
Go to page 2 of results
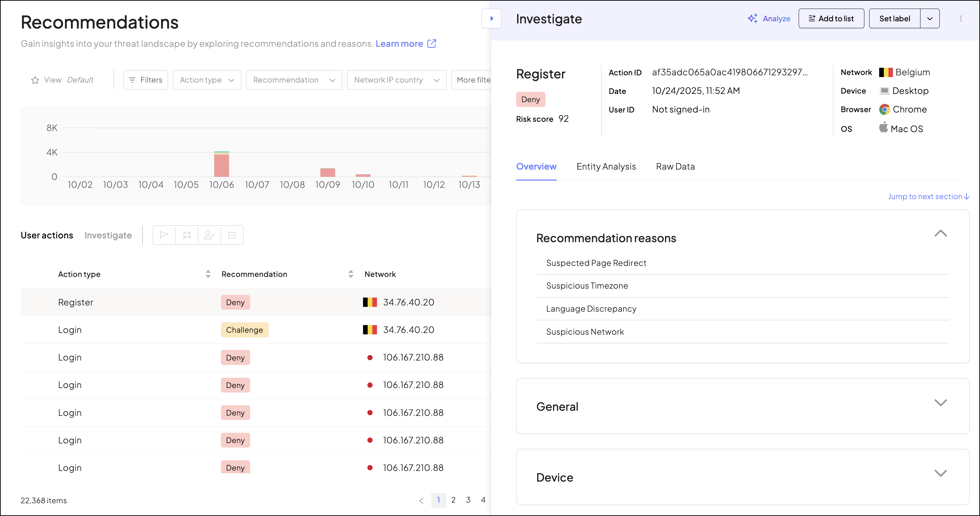(453, 499)
